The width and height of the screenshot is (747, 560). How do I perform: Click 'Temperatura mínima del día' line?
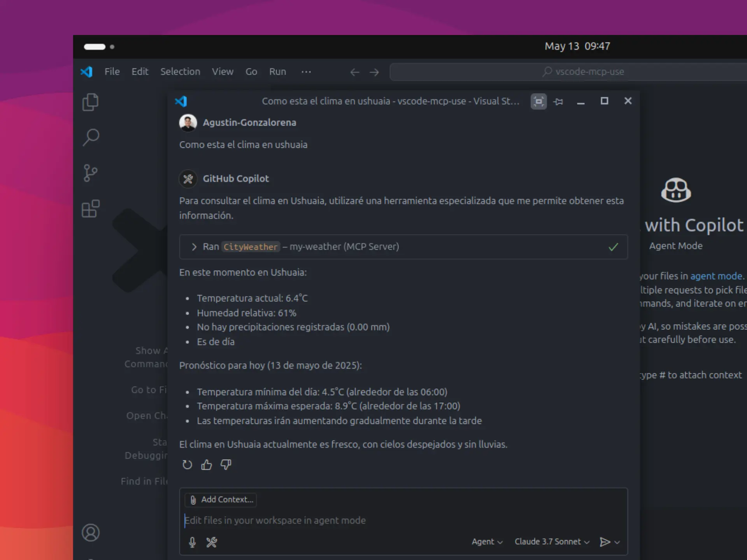click(322, 392)
